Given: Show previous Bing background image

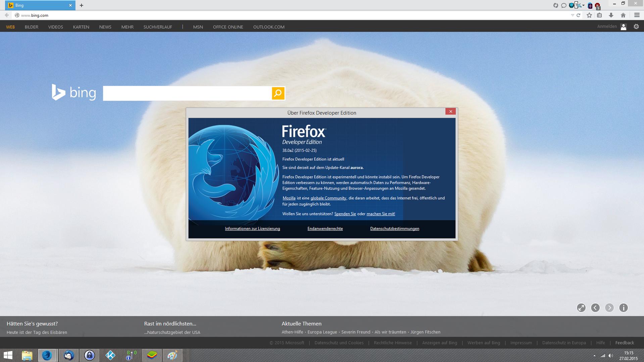Looking at the screenshot, I should pyautogui.click(x=595, y=308).
